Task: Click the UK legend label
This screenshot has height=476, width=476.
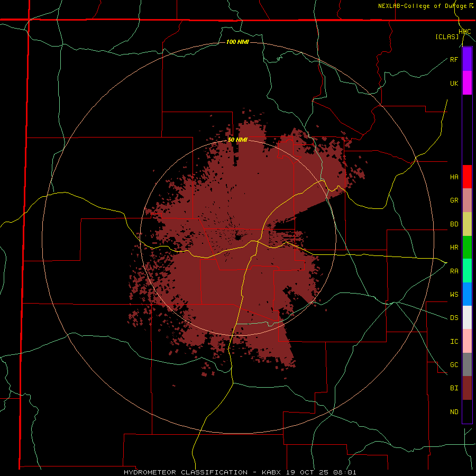Action: [x=454, y=83]
